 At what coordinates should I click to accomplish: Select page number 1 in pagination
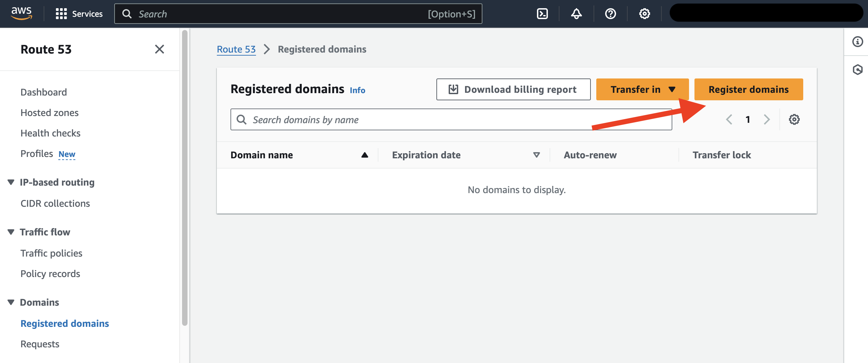pos(748,119)
